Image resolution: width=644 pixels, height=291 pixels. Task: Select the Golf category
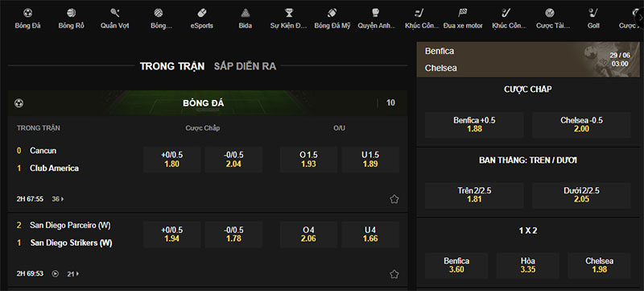[593, 19]
